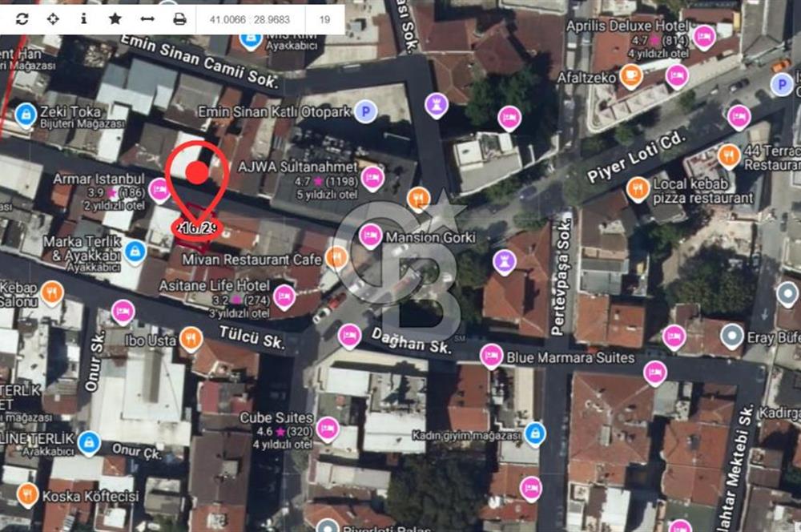Select the Mivan Restaurant Cafe marker
The width and height of the screenshot is (801, 532).
tap(336, 258)
